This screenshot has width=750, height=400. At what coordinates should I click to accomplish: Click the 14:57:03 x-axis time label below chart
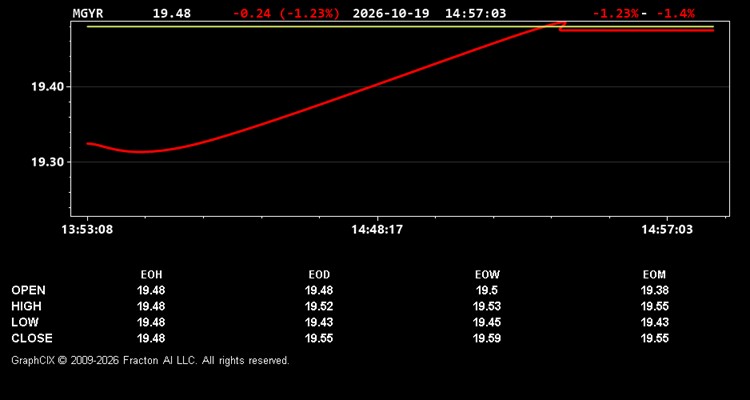click(667, 230)
